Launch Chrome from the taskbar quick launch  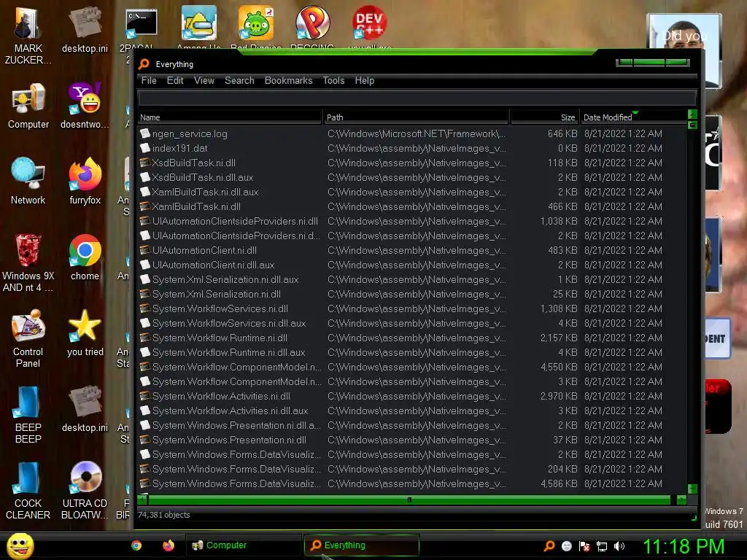[136, 545]
